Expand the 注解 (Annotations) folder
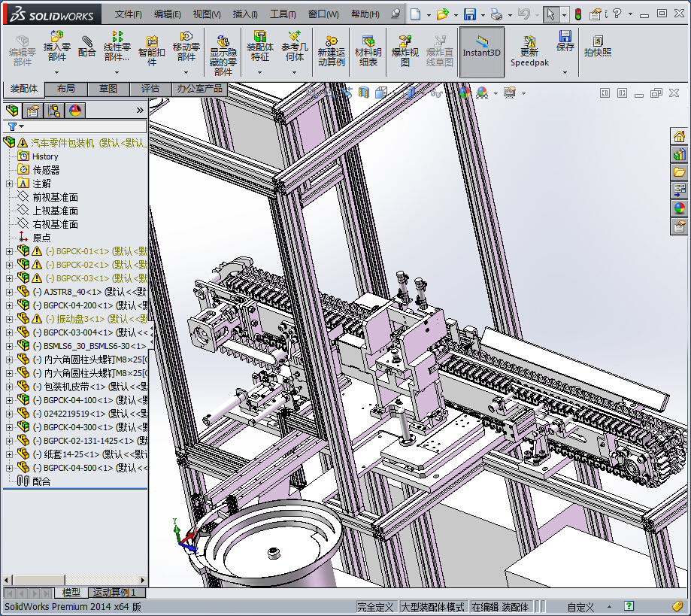The image size is (691, 616). coord(9,184)
